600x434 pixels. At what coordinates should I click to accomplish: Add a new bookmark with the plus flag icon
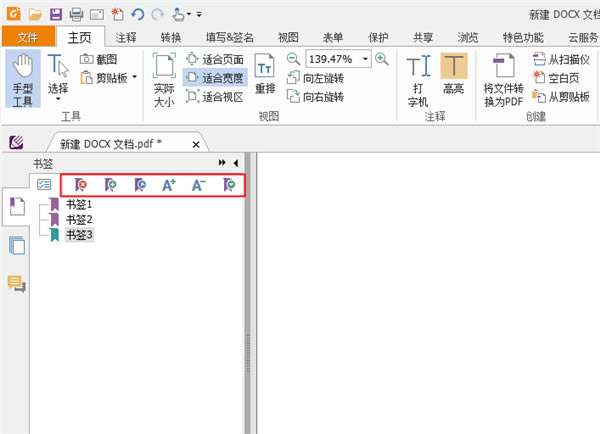pos(110,185)
